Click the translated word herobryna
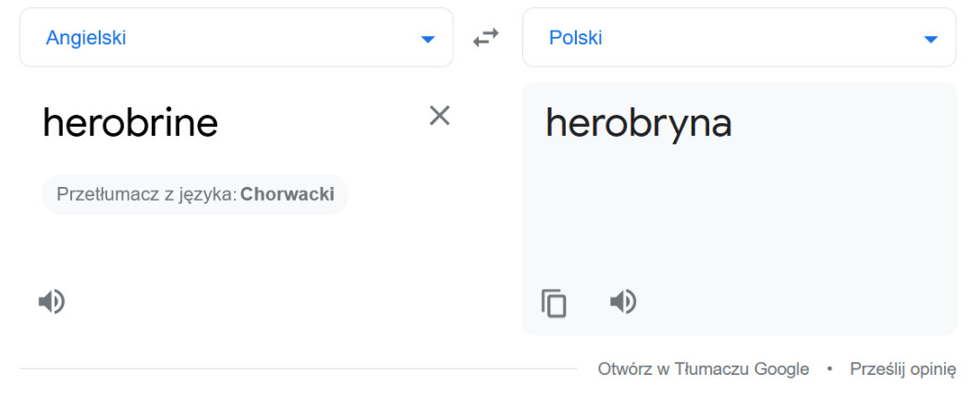Screen dimensions: 980x410 pos(638,123)
